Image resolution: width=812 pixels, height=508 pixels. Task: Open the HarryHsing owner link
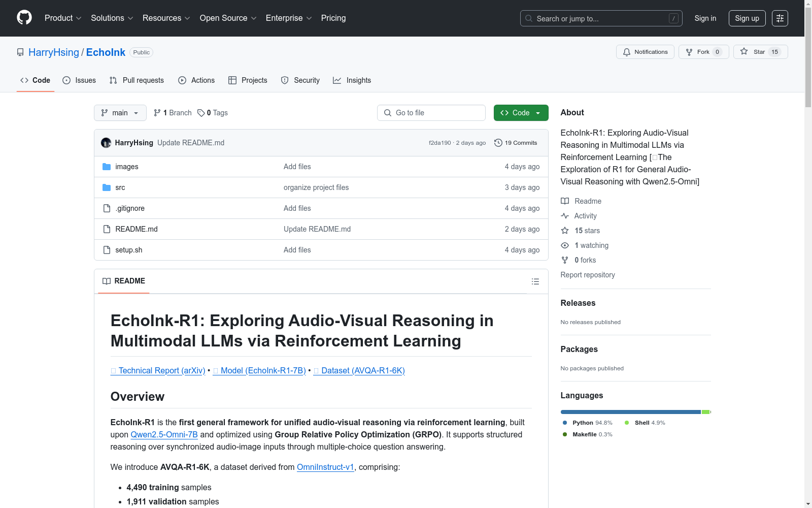coord(54,52)
